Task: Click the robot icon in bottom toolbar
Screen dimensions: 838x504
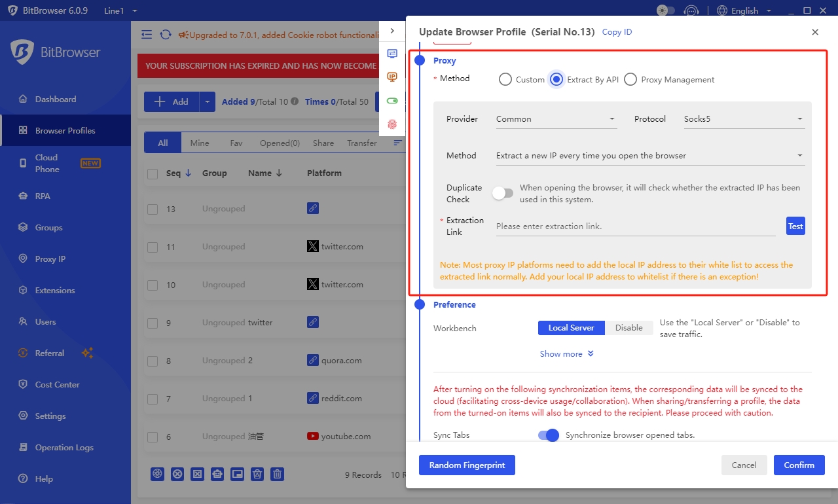Action: coord(217,475)
